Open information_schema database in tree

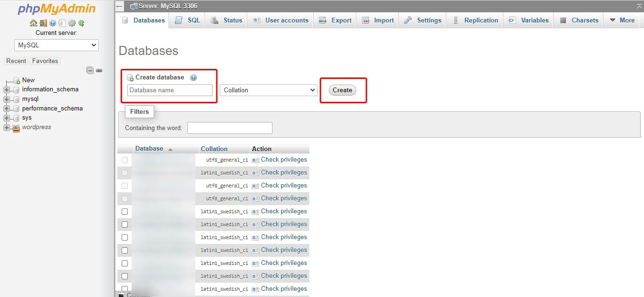point(50,89)
